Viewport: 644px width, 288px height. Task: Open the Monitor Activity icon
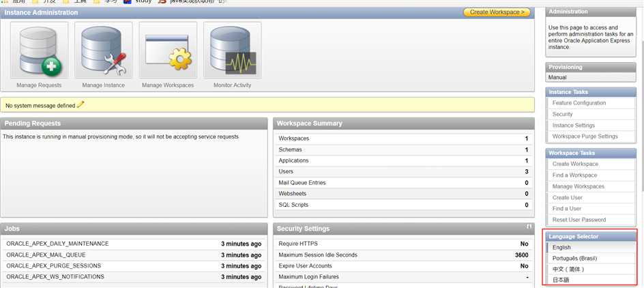click(232, 52)
